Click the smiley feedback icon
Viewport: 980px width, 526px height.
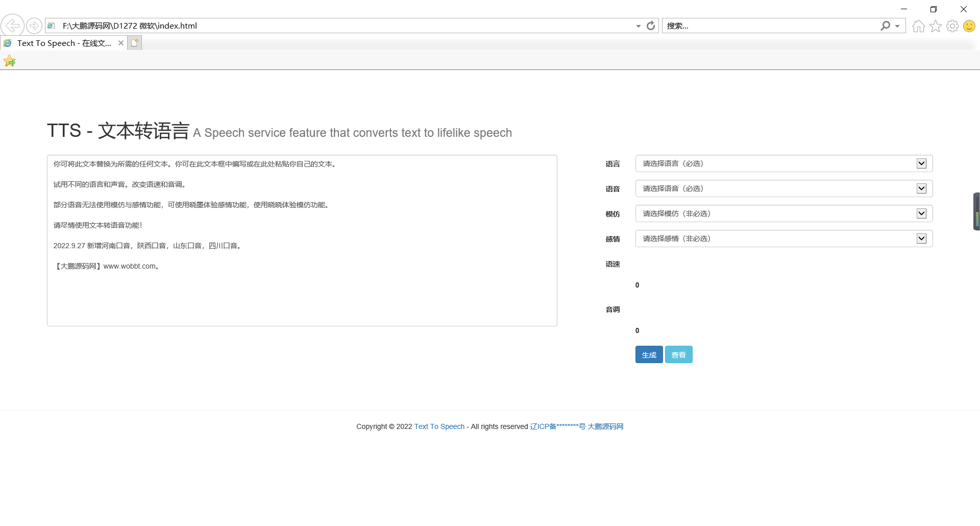point(969,26)
